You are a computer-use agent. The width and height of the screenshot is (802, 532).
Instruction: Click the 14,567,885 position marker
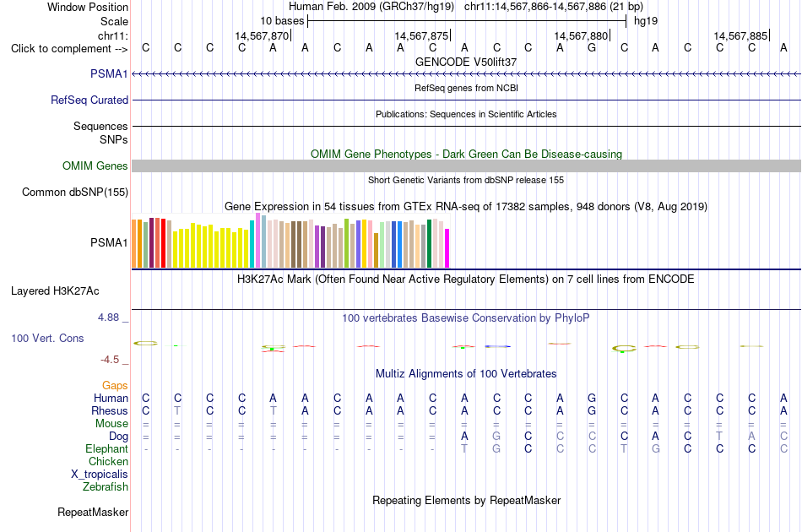740,35
